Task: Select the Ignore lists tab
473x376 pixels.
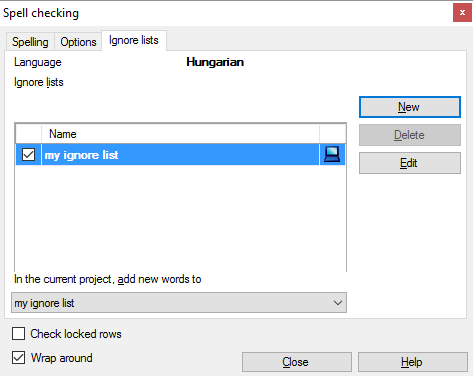Action: coord(134,40)
